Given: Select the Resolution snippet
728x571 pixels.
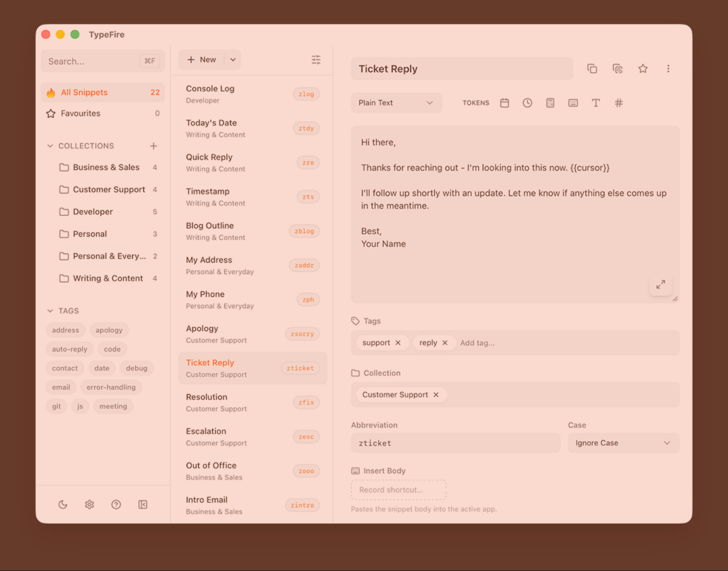Looking at the screenshot, I should (253, 403).
